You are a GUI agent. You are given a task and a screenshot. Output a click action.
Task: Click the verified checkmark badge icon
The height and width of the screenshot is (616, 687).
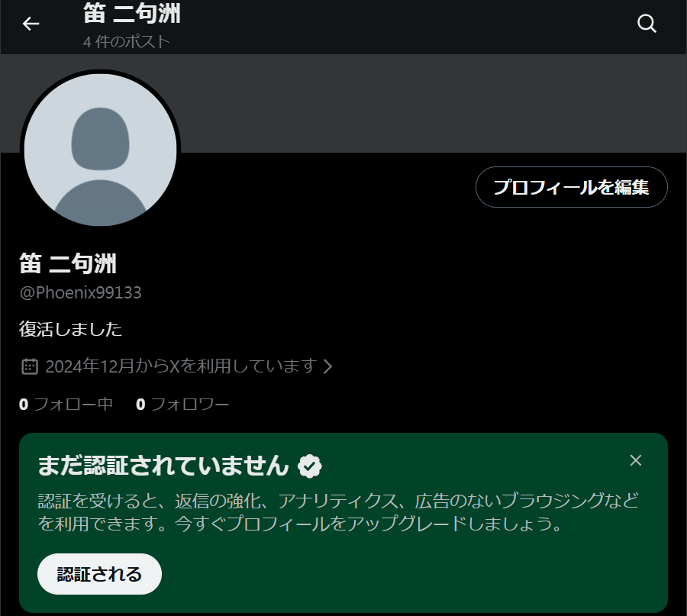309,465
